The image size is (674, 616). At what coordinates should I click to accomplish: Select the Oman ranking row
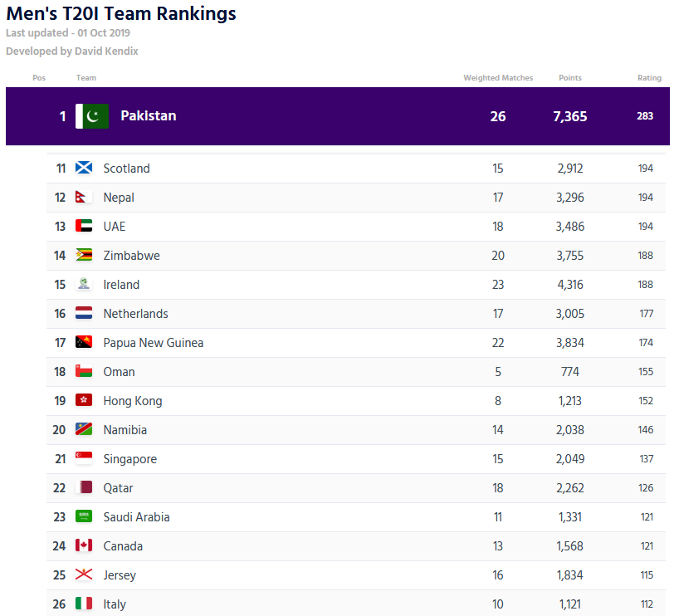click(357, 372)
